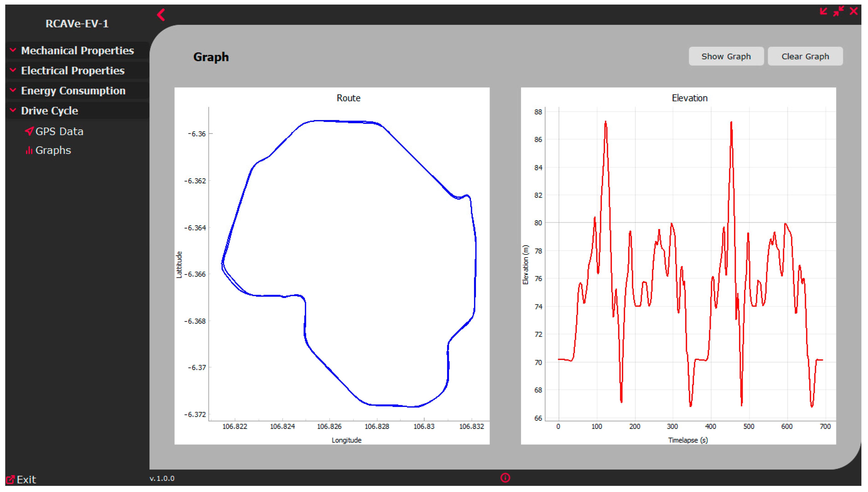The image size is (868, 492).
Task: Expand the Electrical Properties chevron
Action: point(13,70)
